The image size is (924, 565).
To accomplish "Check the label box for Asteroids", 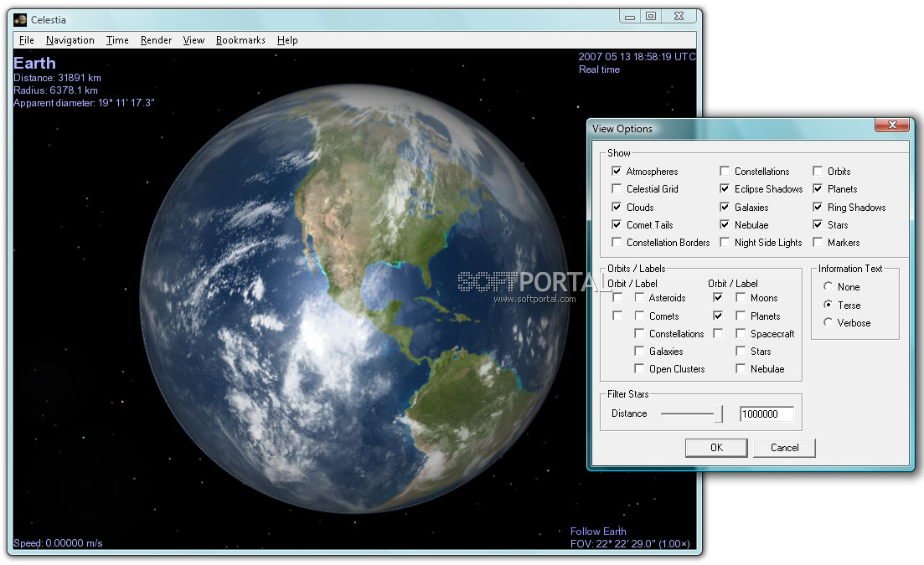I will coord(639,298).
